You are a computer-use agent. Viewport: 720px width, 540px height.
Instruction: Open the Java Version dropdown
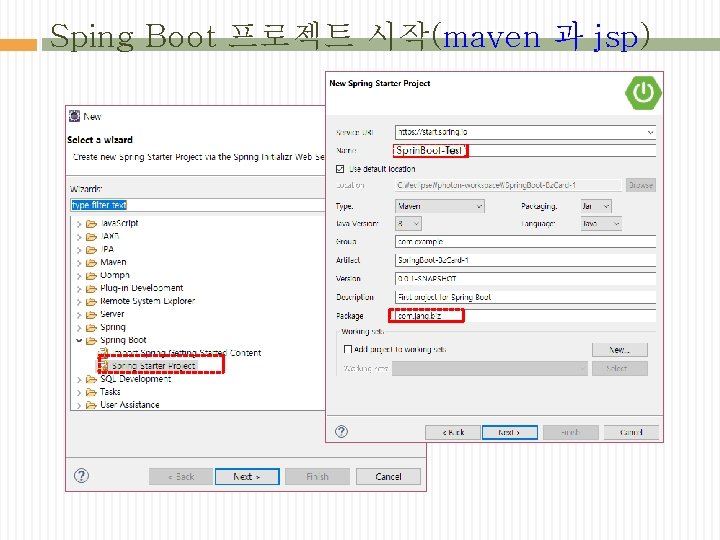point(408,224)
